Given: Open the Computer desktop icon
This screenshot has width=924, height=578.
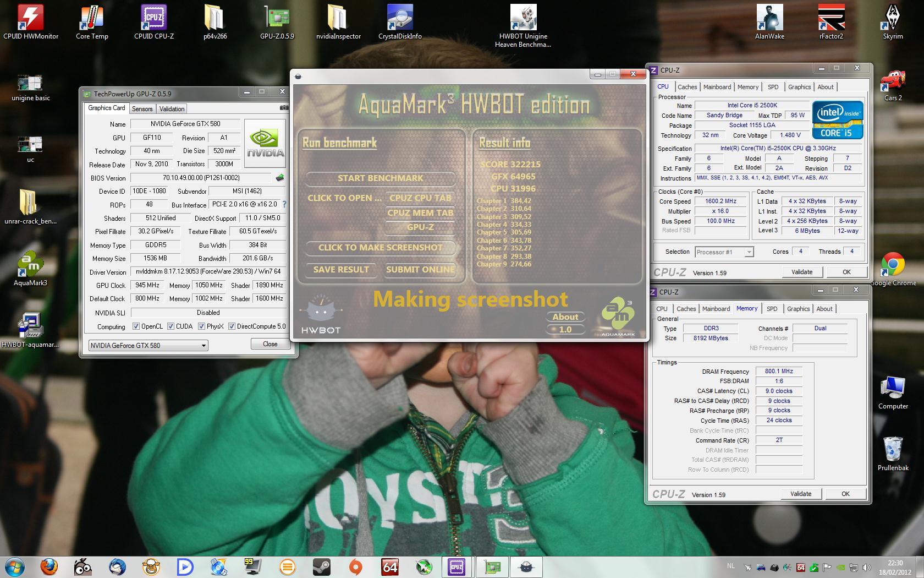Looking at the screenshot, I should [x=893, y=392].
